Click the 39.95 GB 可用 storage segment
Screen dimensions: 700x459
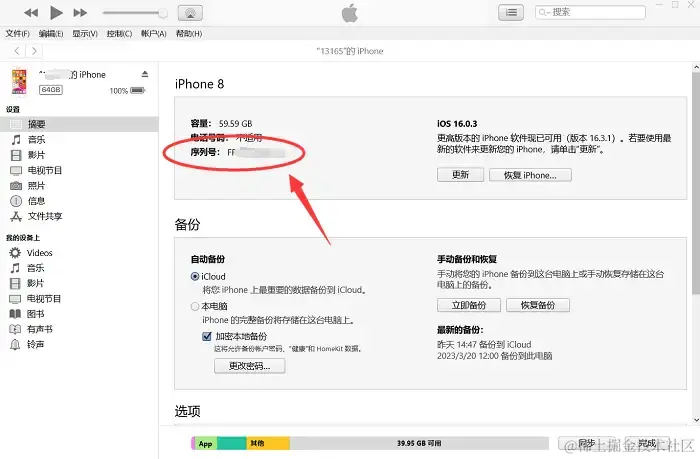pos(419,443)
